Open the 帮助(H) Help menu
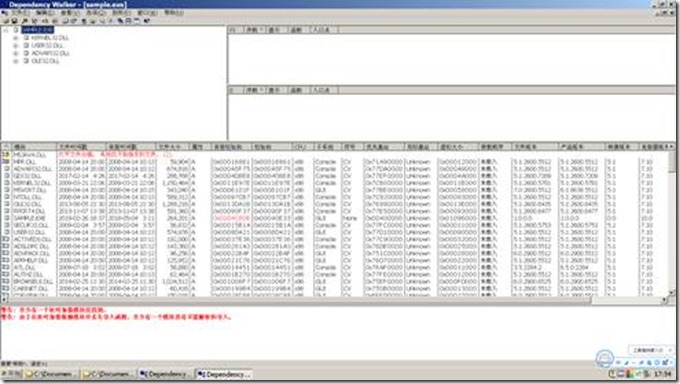The image size is (680, 384). point(173,13)
